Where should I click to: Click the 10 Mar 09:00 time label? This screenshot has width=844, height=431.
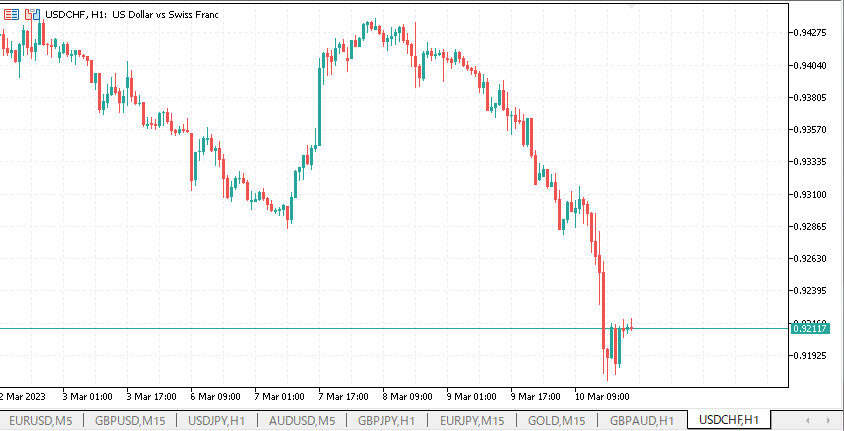coord(600,395)
